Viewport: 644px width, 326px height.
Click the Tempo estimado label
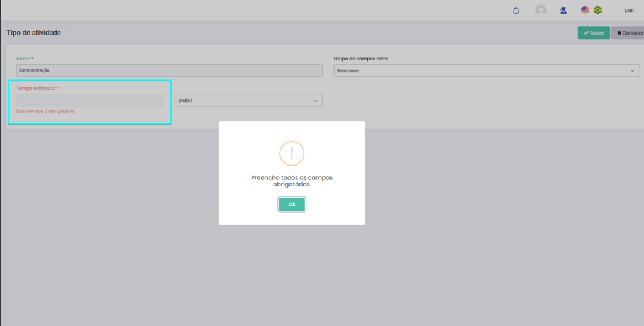[x=36, y=89]
